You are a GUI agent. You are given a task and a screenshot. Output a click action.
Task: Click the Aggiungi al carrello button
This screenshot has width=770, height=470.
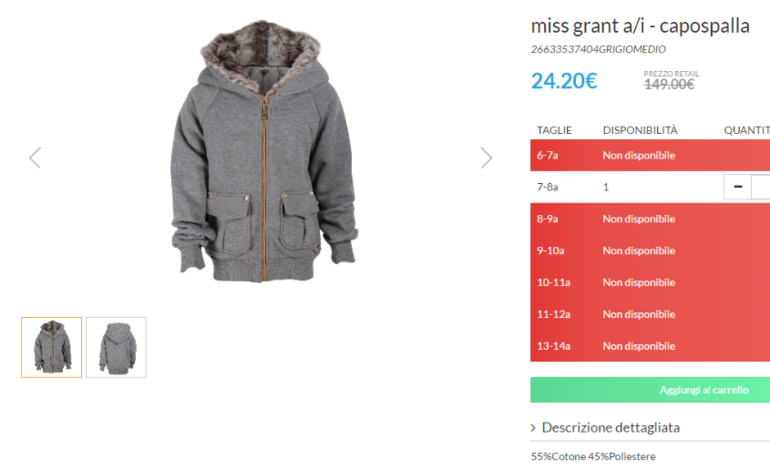(x=650, y=390)
